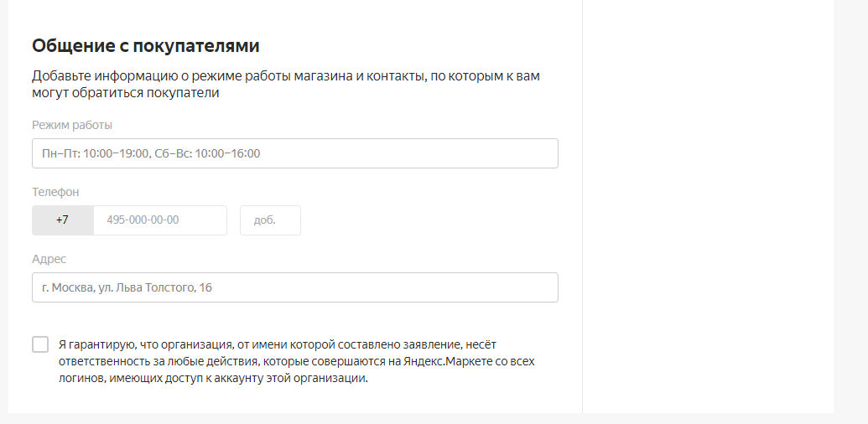Click the "Общение с покупателями" heading
Image resolution: width=868 pixels, height=424 pixels.
[146, 46]
